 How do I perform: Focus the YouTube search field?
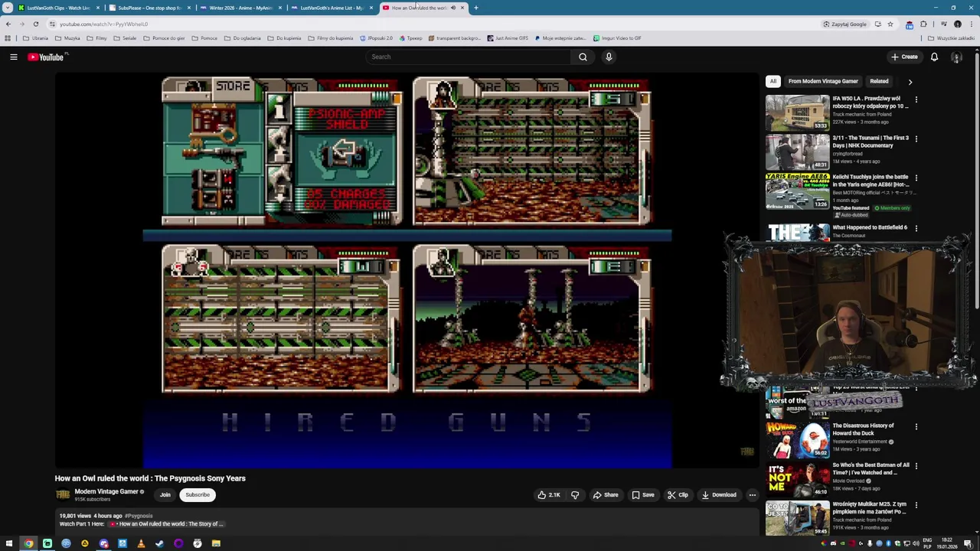469,57
